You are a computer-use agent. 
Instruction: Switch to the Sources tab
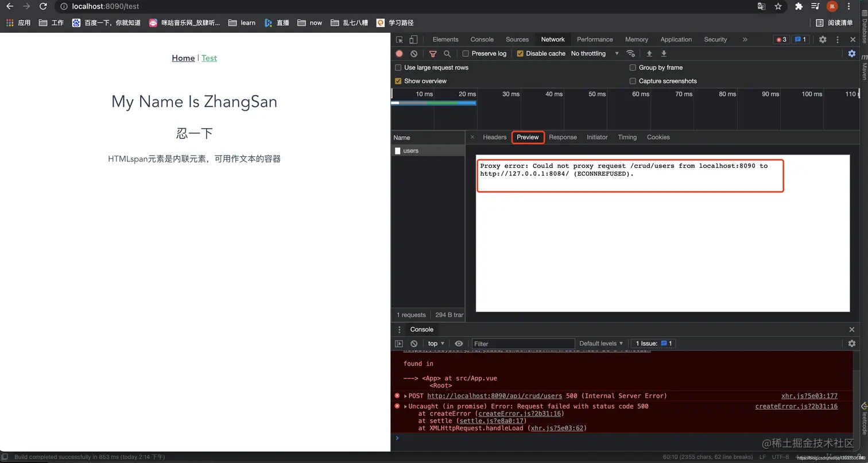coord(517,40)
